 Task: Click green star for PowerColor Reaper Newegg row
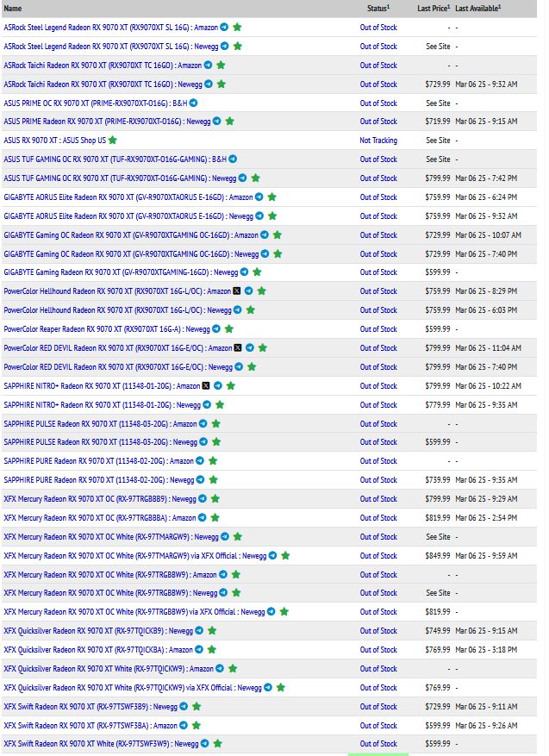229,328
